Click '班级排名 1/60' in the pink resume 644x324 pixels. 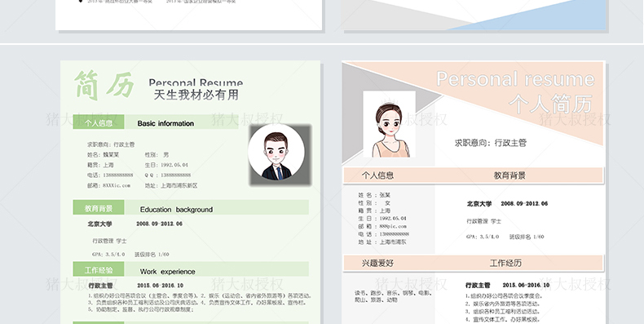[x=527, y=237]
